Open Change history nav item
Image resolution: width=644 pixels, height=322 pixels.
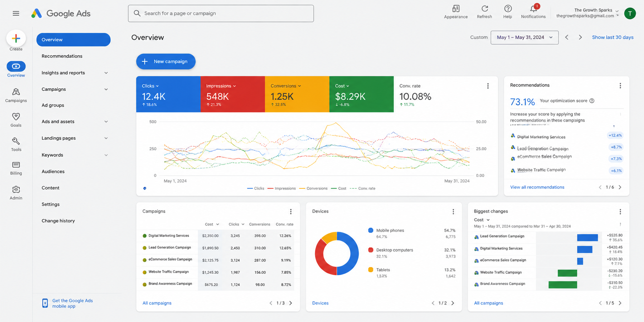tap(58, 221)
